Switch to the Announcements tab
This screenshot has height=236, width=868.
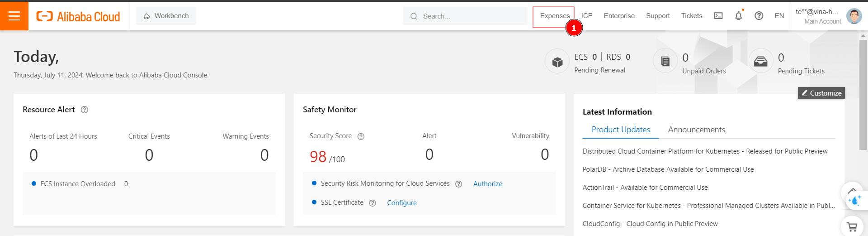pyautogui.click(x=696, y=130)
